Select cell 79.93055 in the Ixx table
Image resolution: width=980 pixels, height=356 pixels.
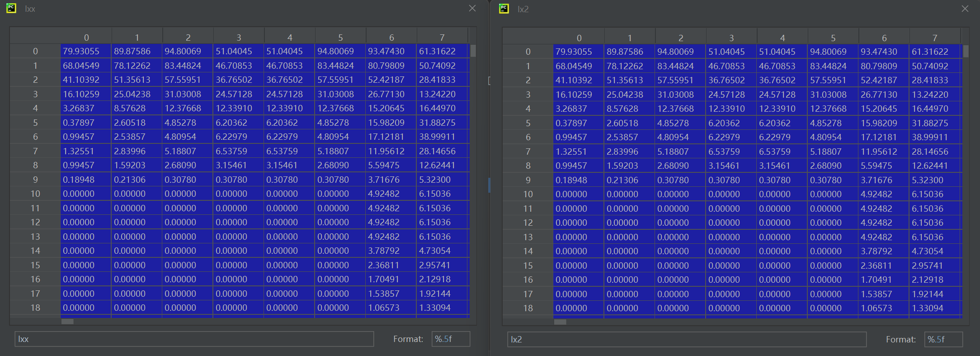86,51
